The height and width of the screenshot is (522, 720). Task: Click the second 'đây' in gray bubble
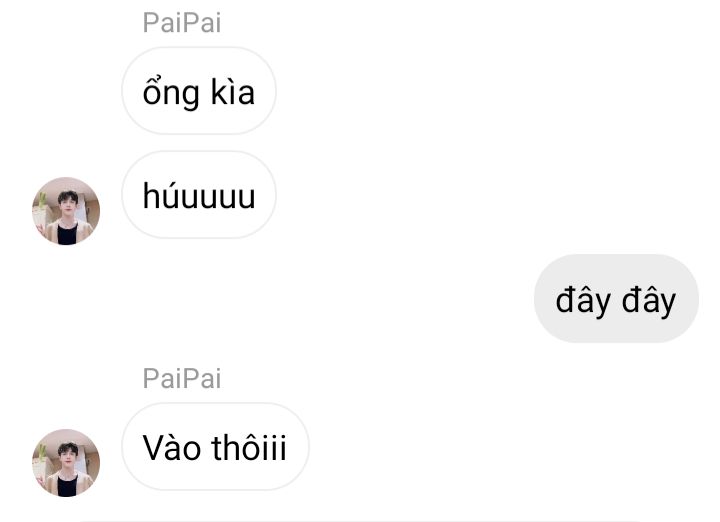coord(649,301)
